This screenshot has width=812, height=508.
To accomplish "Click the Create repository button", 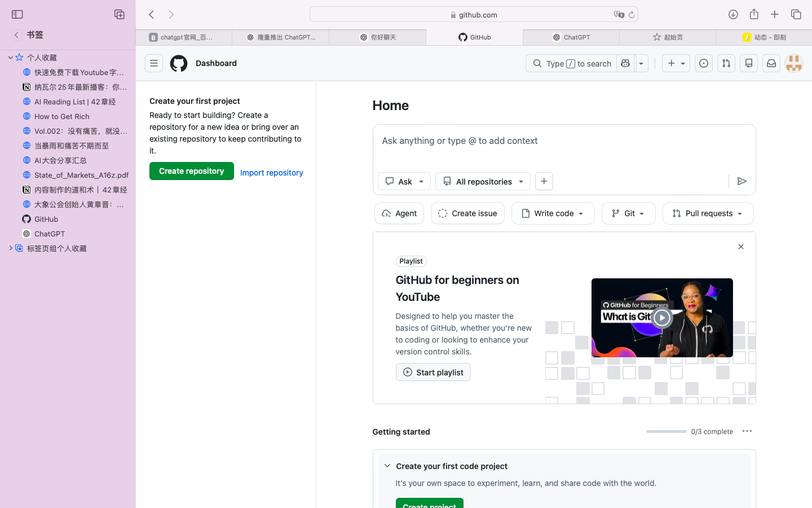I will (x=192, y=171).
